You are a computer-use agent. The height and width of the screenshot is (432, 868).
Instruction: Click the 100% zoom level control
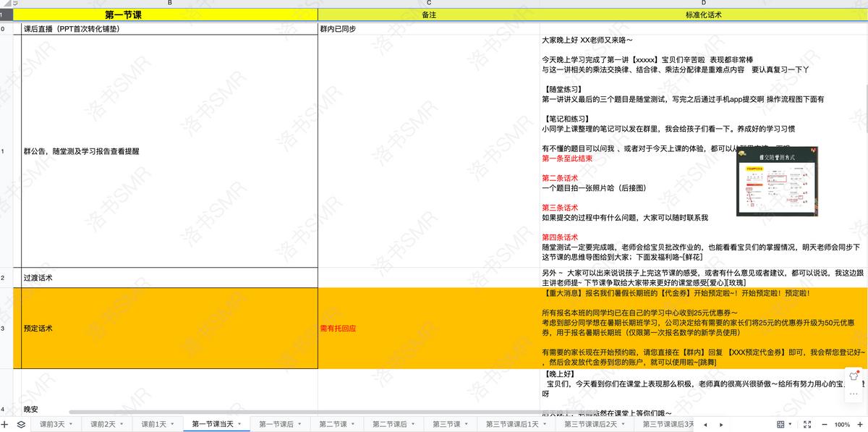click(x=843, y=424)
